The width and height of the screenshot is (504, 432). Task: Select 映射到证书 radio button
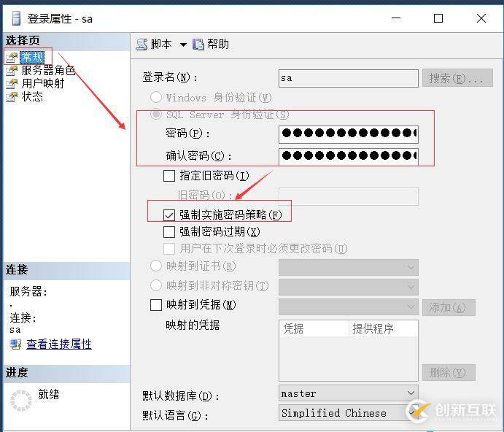pos(156,266)
